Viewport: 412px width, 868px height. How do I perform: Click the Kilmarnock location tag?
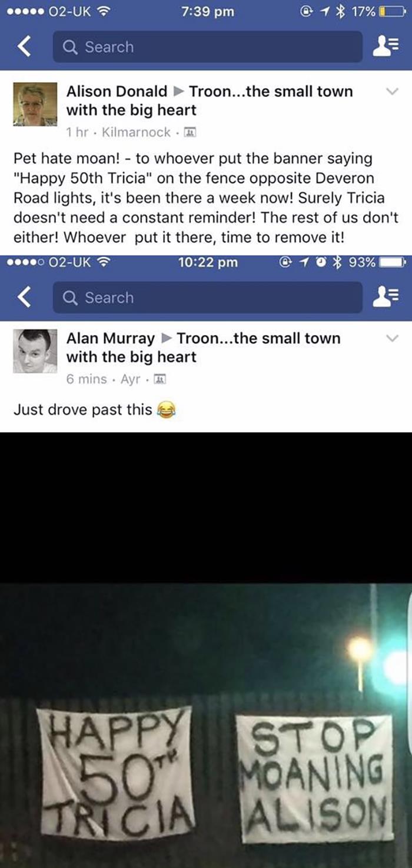(136, 132)
